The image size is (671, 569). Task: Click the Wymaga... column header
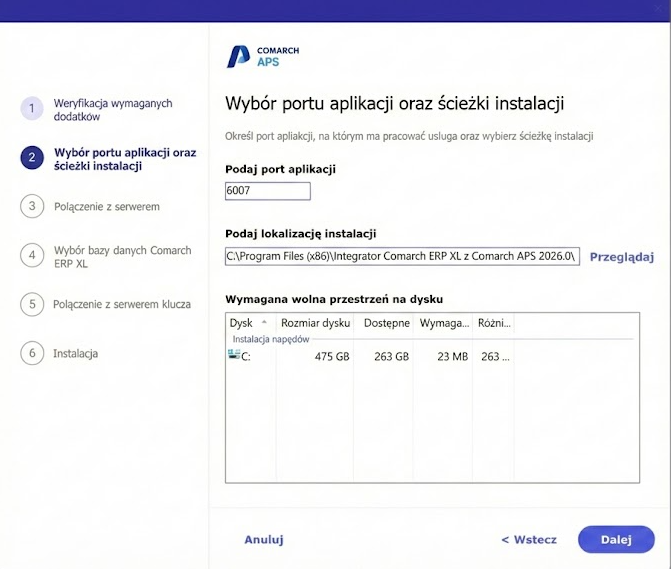(x=443, y=323)
